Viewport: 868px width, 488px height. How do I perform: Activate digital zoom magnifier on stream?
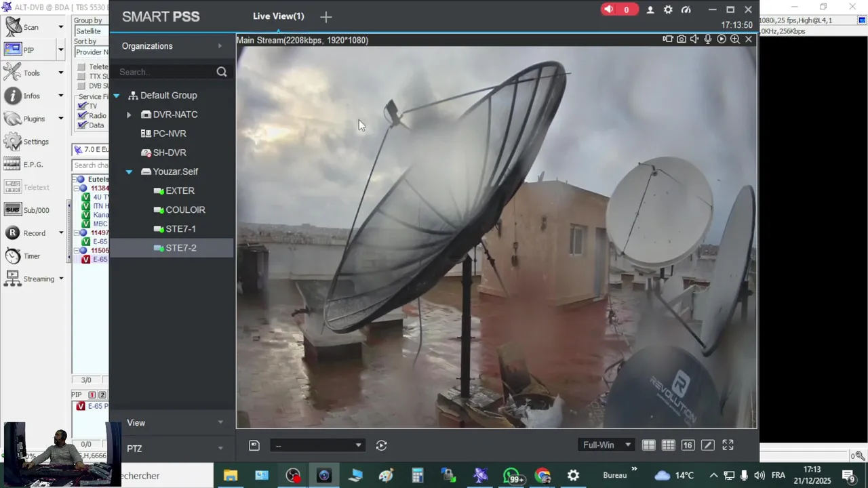[x=735, y=39]
